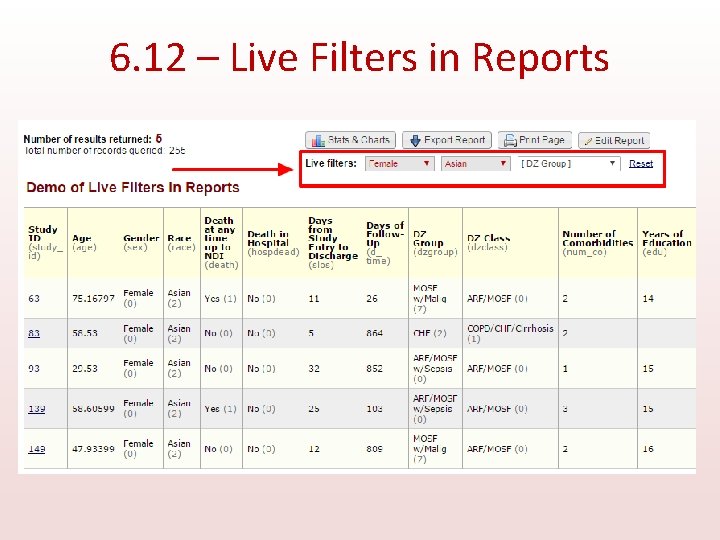Click the download arrow icon on Export Report

tap(415, 141)
